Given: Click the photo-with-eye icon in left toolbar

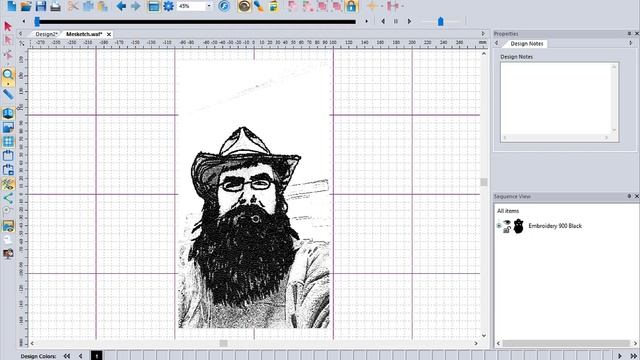Looking at the screenshot, I should point(8,226).
